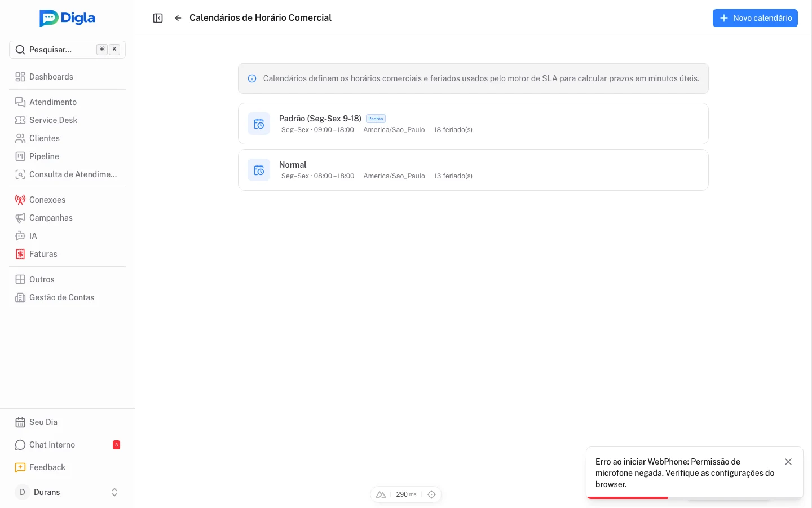812x508 pixels.
Task: Click the crosshair icon in devtools pill
Action: pyautogui.click(x=431, y=494)
